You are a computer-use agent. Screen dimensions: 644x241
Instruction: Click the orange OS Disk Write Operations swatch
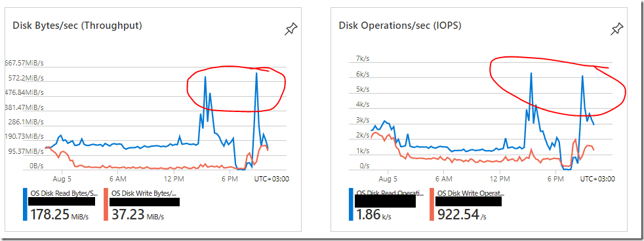click(432, 204)
